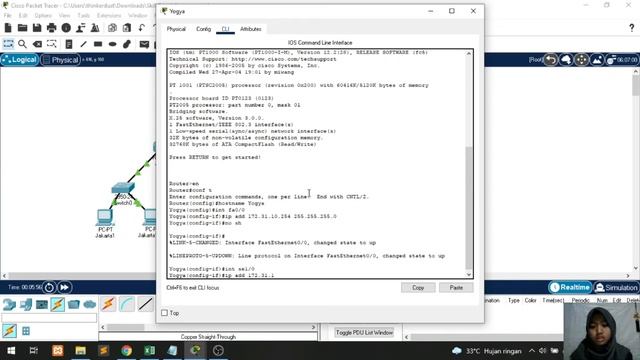Open the Options menu
Image resolution: width=640 pixels, height=360 pixels.
[43, 16]
